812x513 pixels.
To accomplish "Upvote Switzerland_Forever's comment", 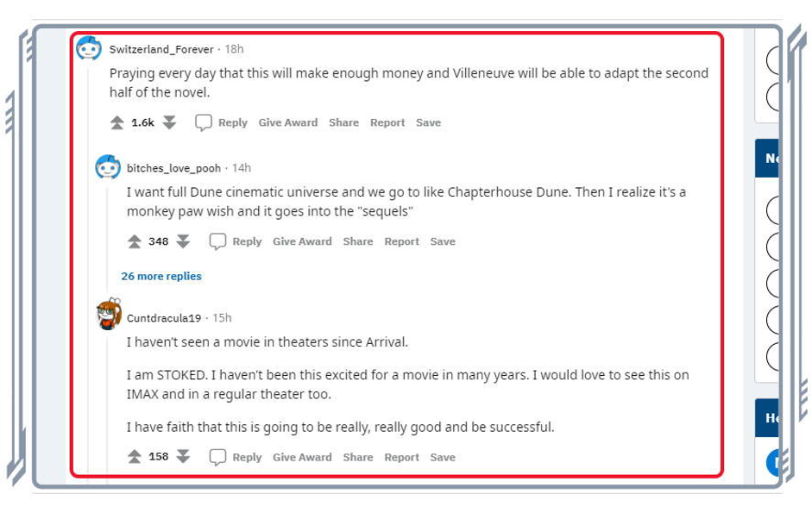I will (117, 123).
